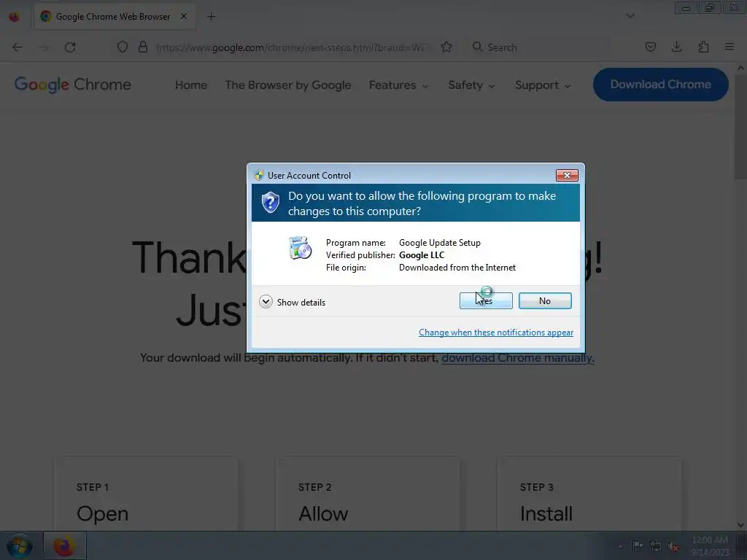Click the UAC shield question icon

click(270, 203)
